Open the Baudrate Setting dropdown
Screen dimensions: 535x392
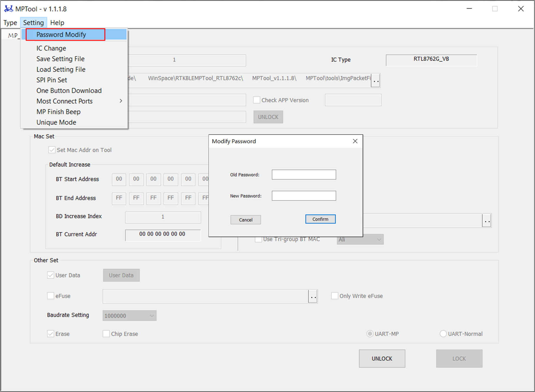click(130, 316)
